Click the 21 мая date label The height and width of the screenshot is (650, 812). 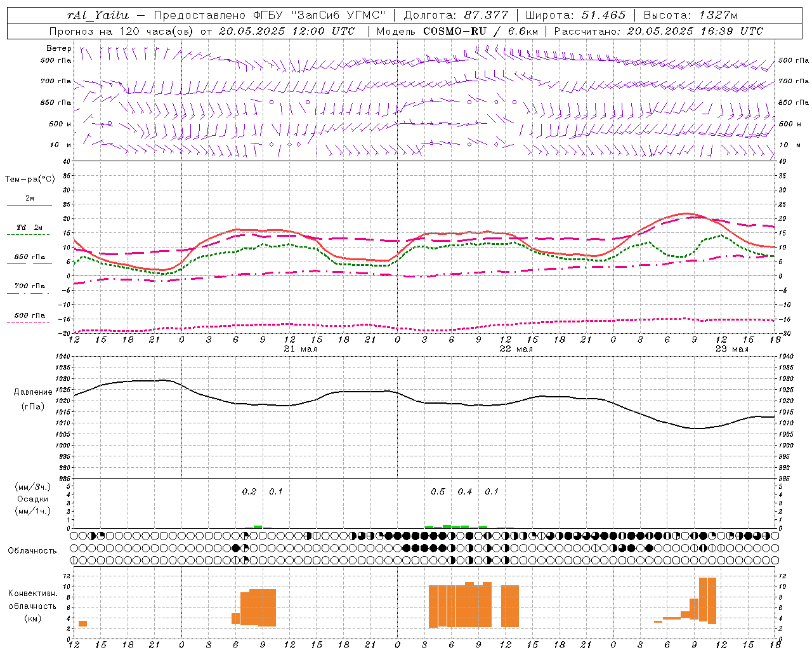(300, 349)
